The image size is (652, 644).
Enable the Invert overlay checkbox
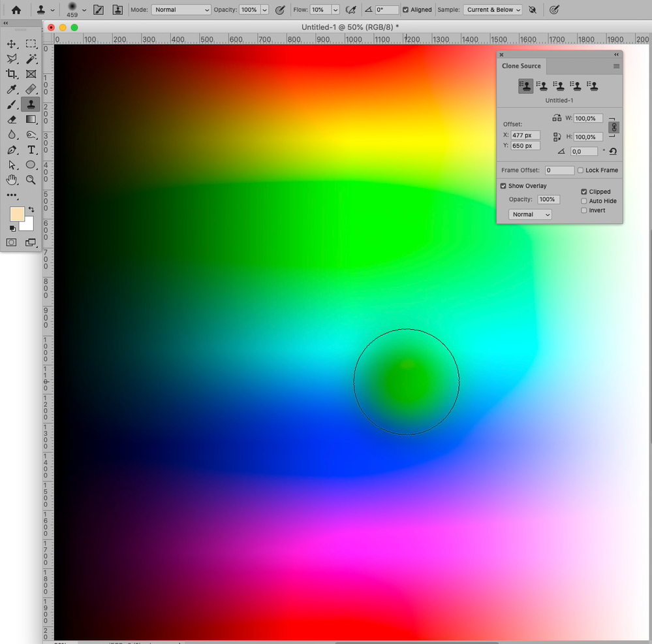(584, 210)
